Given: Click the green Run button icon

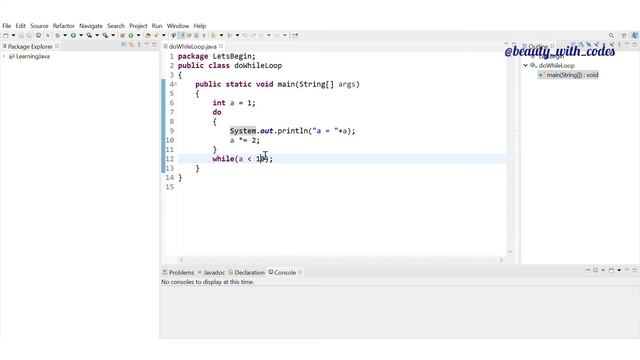Looking at the screenshot, I should tap(73, 36).
